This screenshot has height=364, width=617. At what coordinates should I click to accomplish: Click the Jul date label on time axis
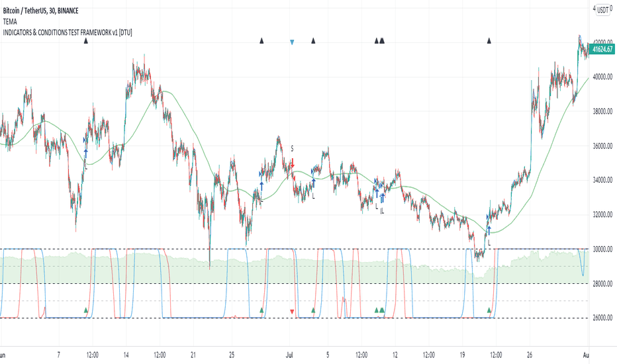pos(289,355)
